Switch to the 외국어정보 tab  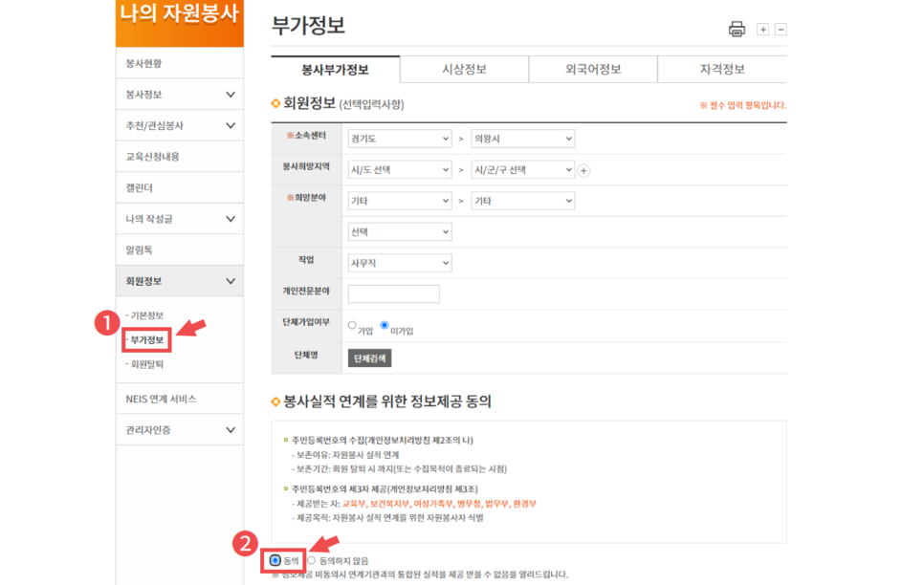point(593,69)
